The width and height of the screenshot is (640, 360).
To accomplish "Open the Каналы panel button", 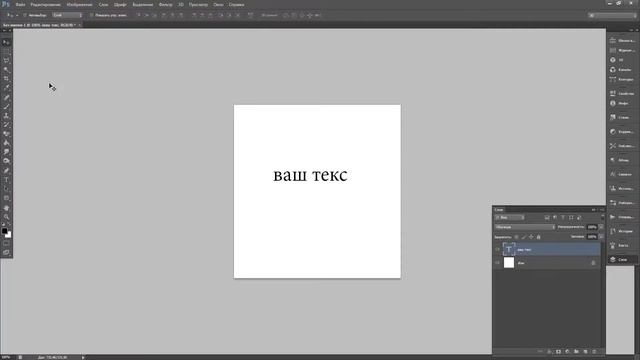I will (621, 70).
